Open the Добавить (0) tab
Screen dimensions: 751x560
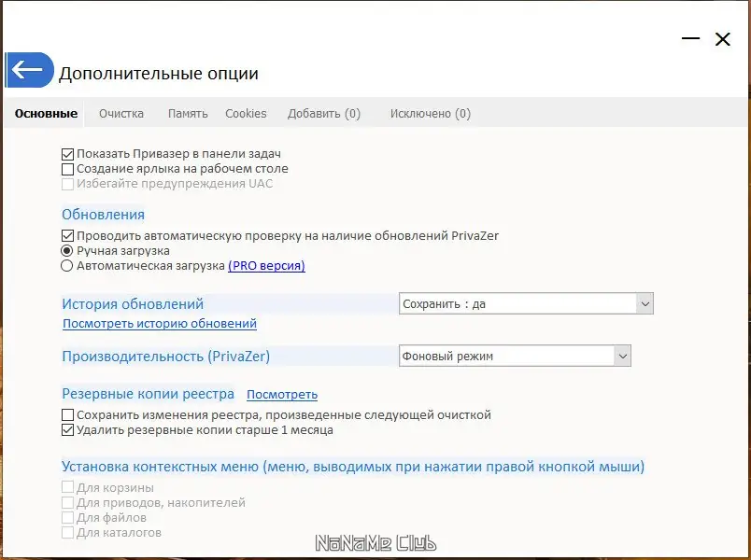(324, 114)
